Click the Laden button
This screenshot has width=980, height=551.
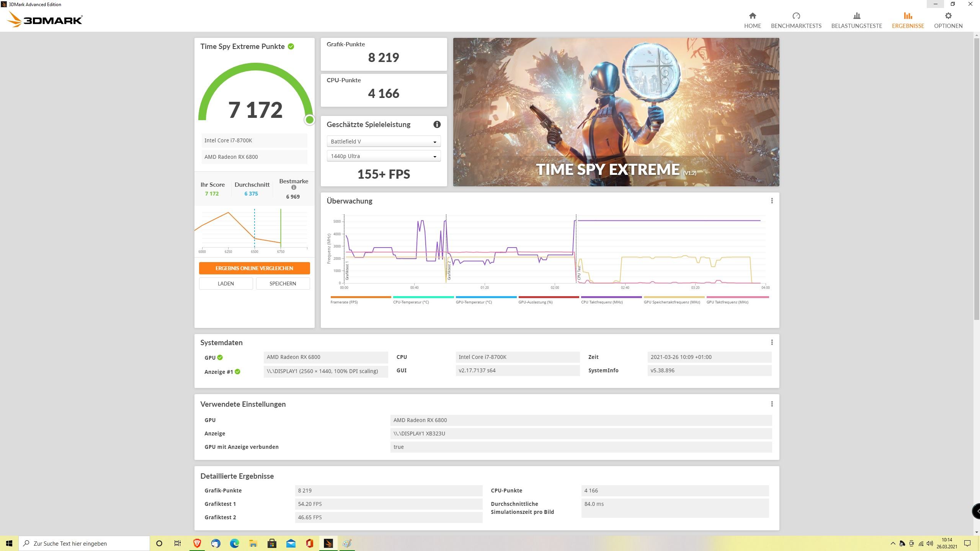click(225, 284)
